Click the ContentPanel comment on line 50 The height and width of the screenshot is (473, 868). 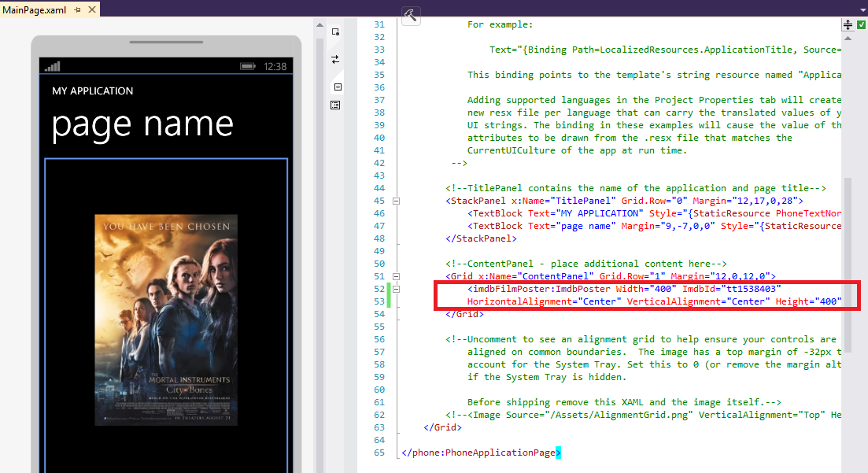coord(586,264)
